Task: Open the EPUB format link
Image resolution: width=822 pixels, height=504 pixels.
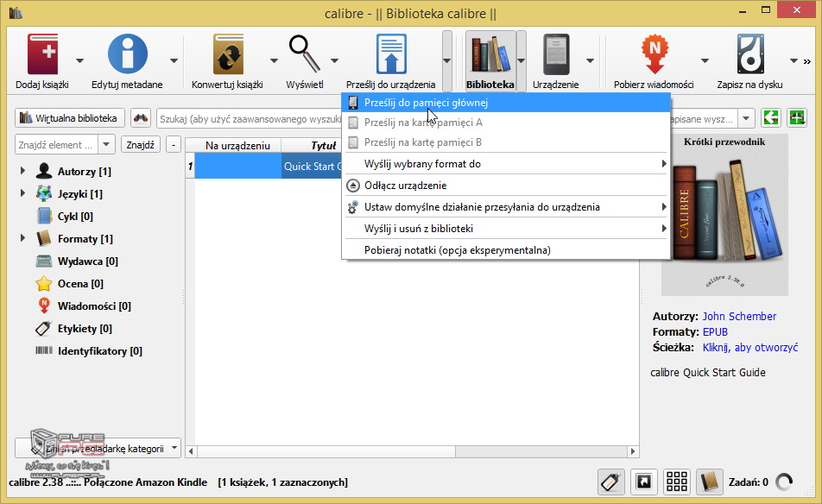Action: point(715,331)
